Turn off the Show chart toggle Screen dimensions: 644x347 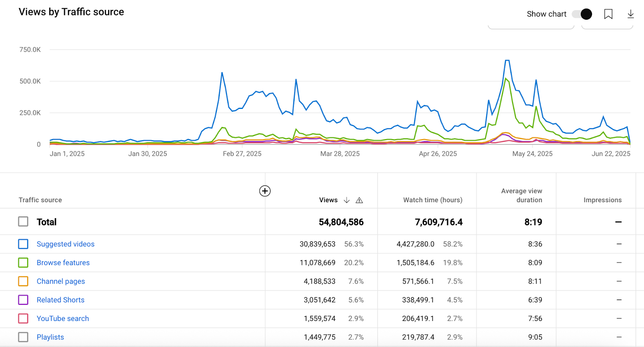pyautogui.click(x=582, y=14)
